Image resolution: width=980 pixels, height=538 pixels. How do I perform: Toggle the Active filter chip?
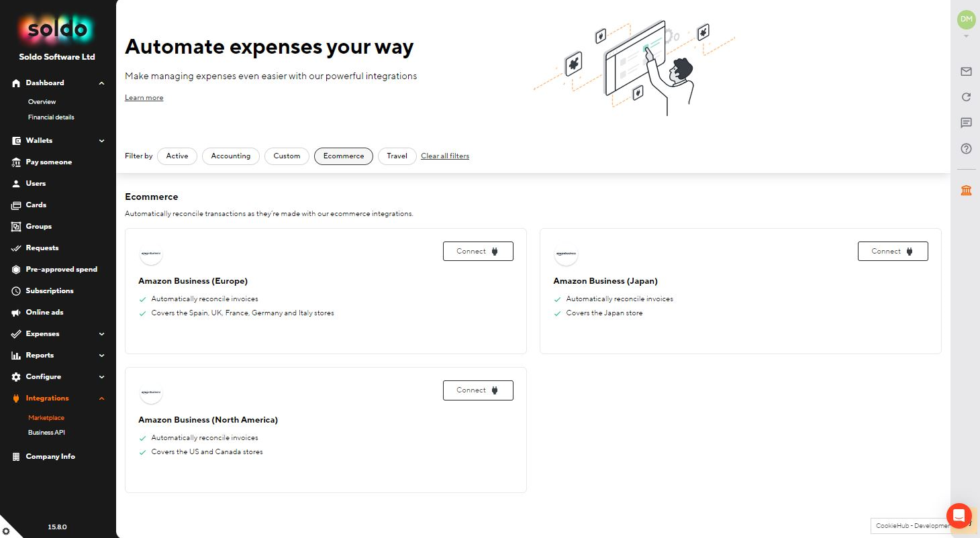177,156
